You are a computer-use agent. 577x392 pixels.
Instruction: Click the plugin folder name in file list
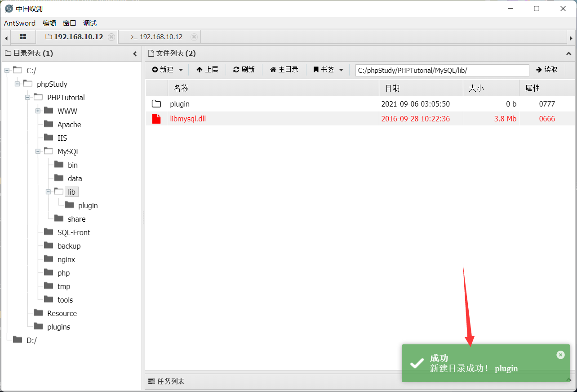coord(180,104)
